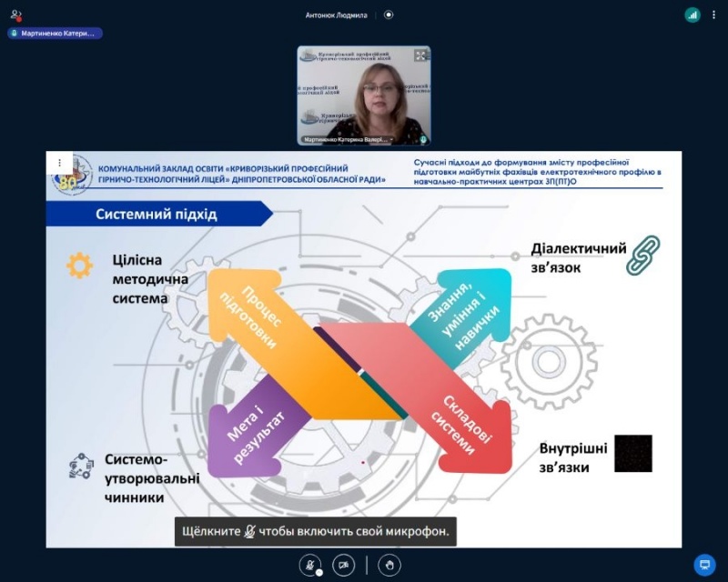Image resolution: width=728 pixels, height=582 pixels.
Task: Click the green connection status icon
Action: [693, 15]
